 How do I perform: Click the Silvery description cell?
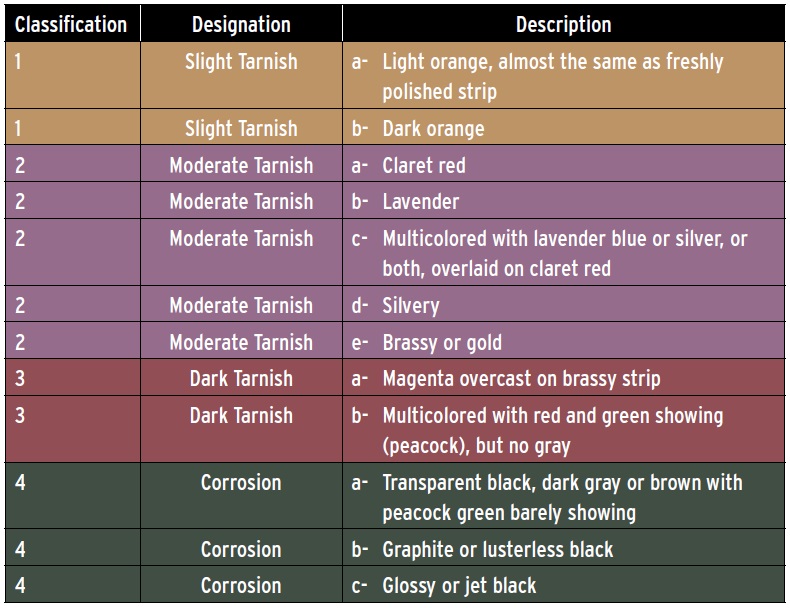coord(563,304)
